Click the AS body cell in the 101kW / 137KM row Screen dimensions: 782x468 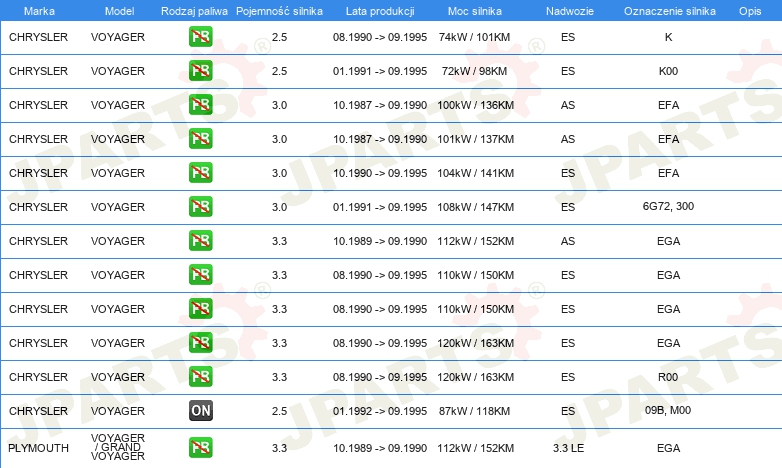(568, 139)
